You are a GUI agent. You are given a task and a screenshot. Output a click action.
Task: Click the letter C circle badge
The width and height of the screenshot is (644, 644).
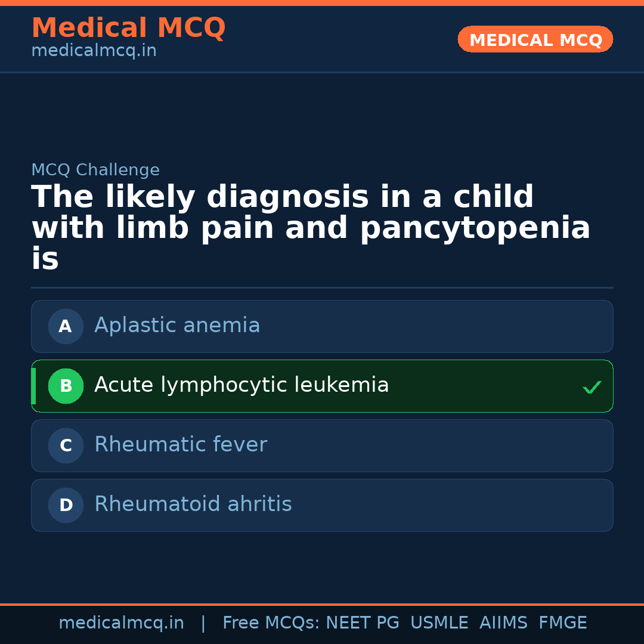[x=66, y=445]
